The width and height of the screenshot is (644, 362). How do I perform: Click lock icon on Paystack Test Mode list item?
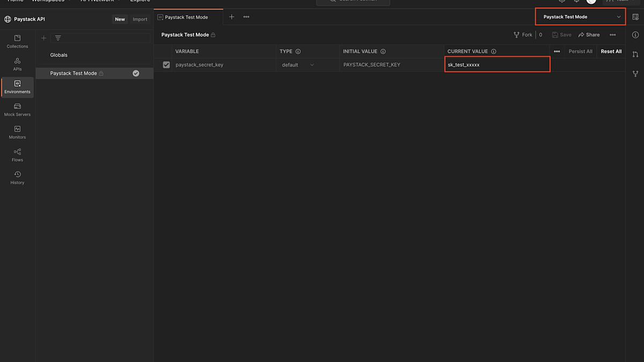101,73
